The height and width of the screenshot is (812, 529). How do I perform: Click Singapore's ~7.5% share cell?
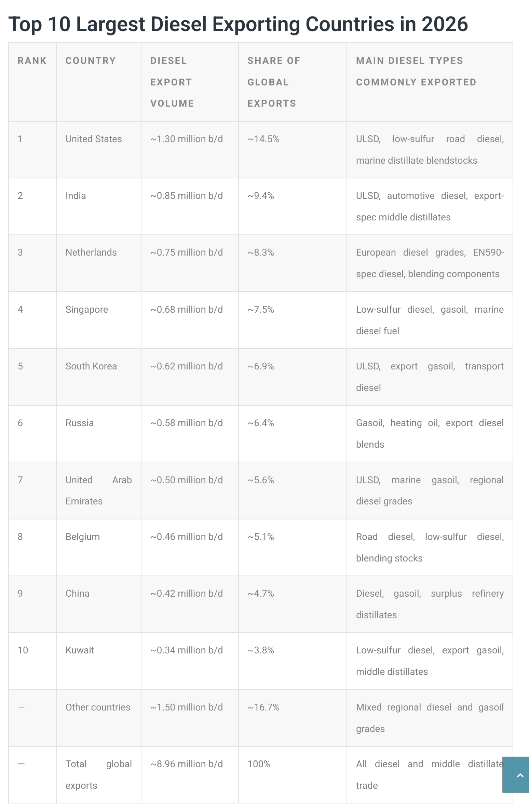261,310
